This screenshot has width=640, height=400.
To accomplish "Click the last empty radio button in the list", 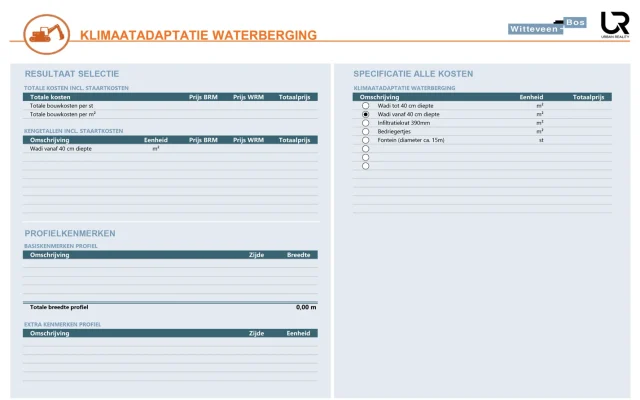I will pos(365,166).
